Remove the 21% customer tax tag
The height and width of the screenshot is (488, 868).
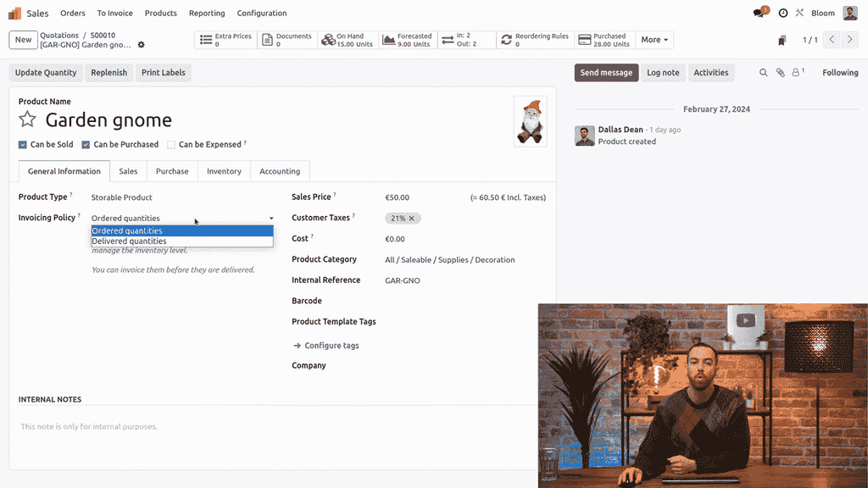pos(412,219)
